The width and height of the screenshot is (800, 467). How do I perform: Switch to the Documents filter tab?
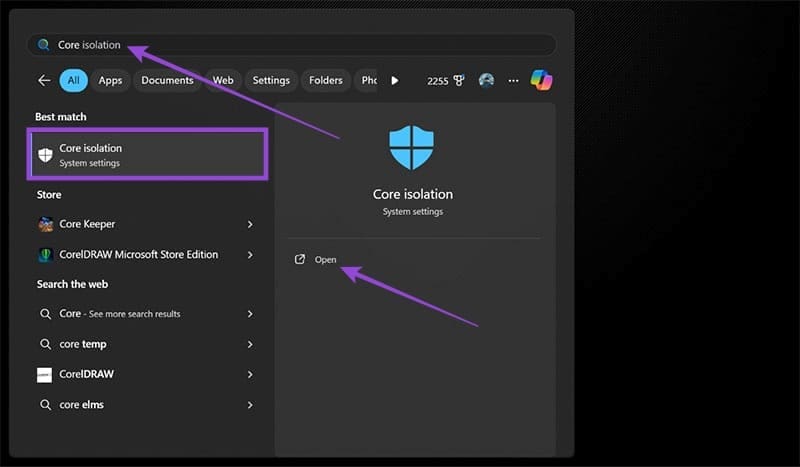tap(167, 81)
